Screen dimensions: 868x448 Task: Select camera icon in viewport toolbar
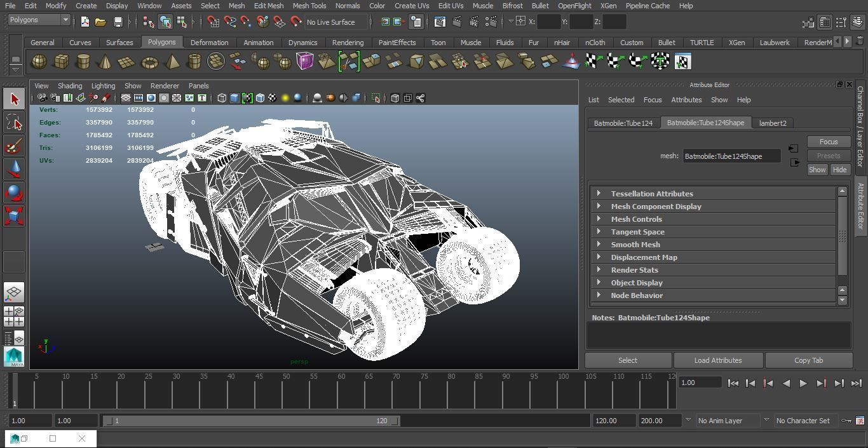(x=42, y=98)
